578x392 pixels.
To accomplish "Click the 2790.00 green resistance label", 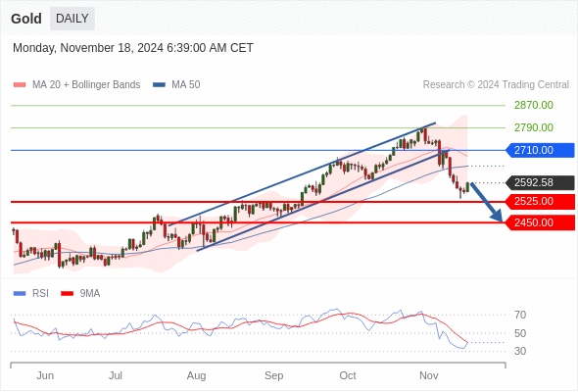I will coord(534,128).
